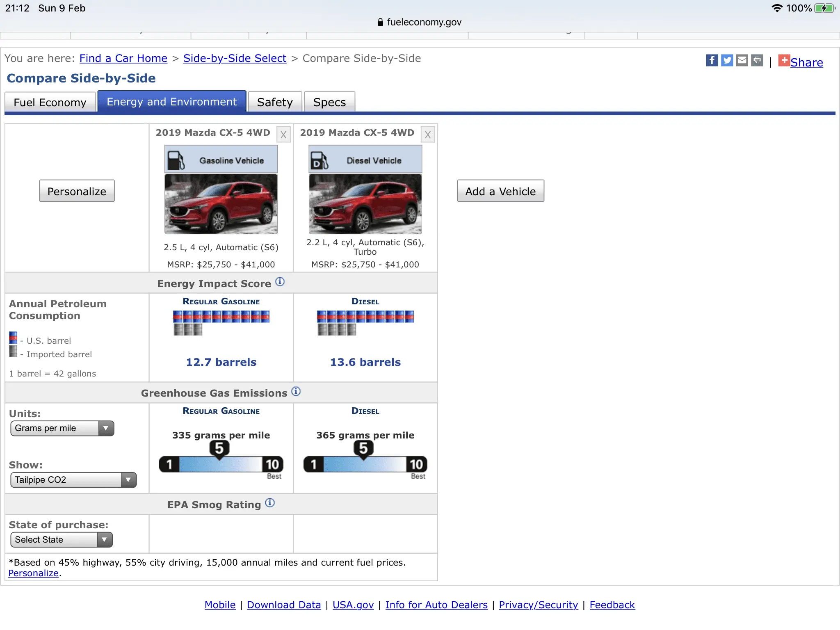
Task: Remove the diesel CX-5 with X
Action: 428,135
